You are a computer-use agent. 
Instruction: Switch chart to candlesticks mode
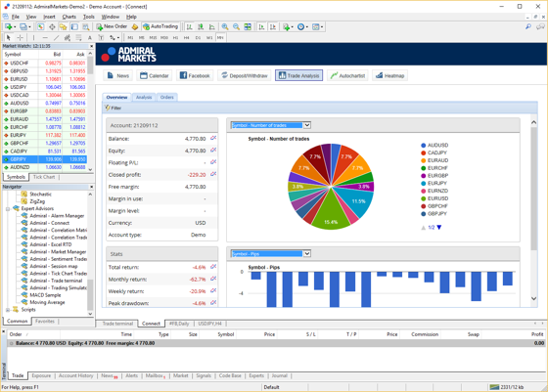pos(201,26)
